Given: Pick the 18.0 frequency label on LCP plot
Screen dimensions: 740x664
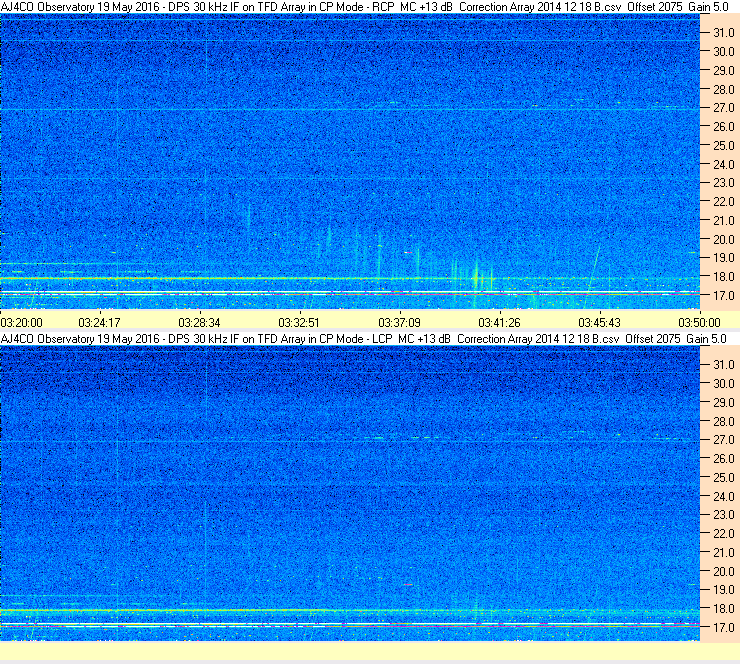Looking at the screenshot, I should (x=723, y=609).
